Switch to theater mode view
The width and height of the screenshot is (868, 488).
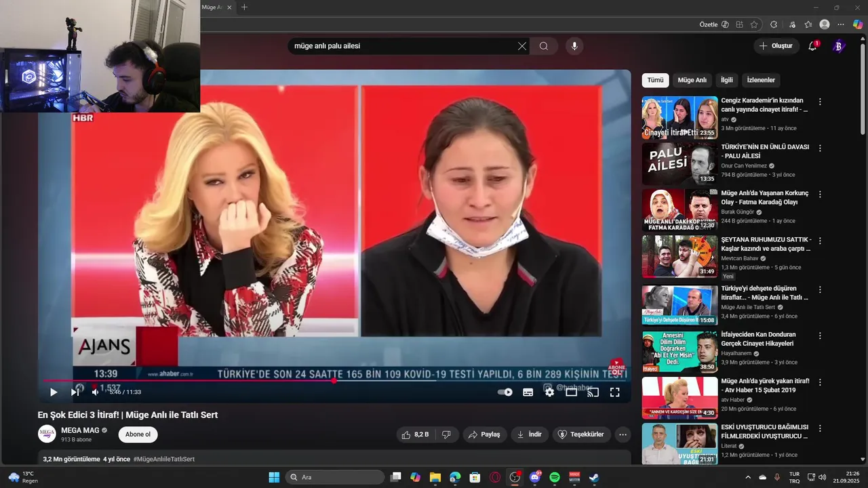click(x=571, y=392)
